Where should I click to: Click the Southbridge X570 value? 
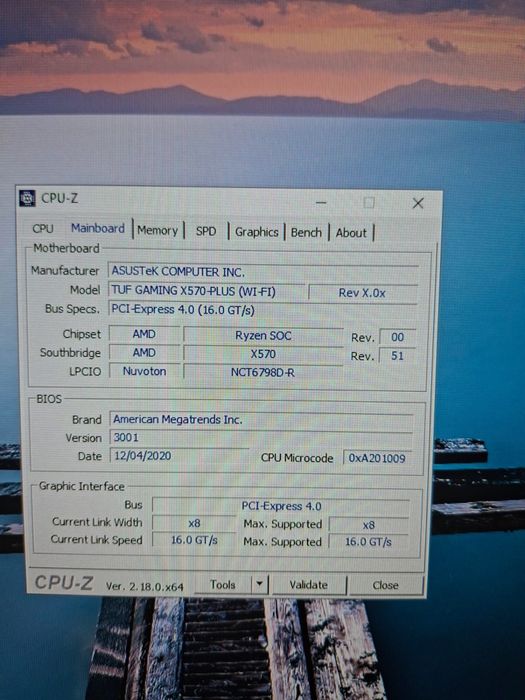(263, 354)
